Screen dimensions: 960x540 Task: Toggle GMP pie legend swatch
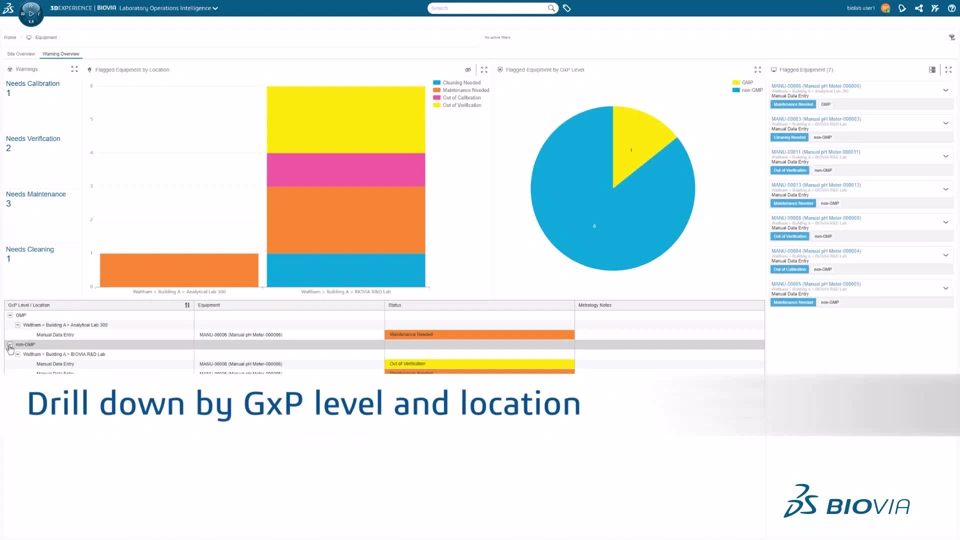[736, 83]
